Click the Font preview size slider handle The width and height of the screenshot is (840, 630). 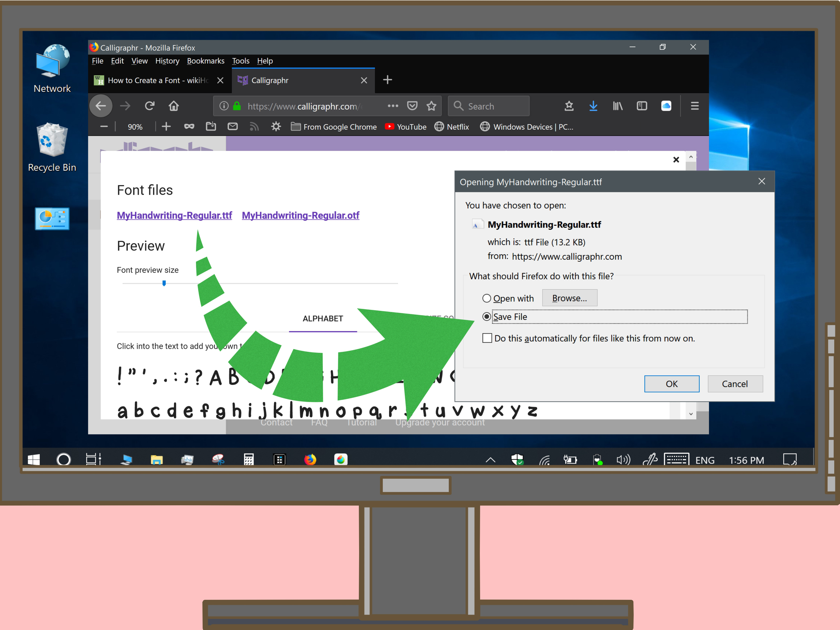pyautogui.click(x=164, y=283)
